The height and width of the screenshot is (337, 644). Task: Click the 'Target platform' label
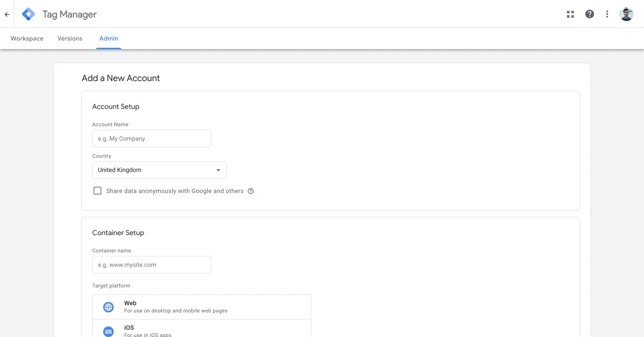111,286
